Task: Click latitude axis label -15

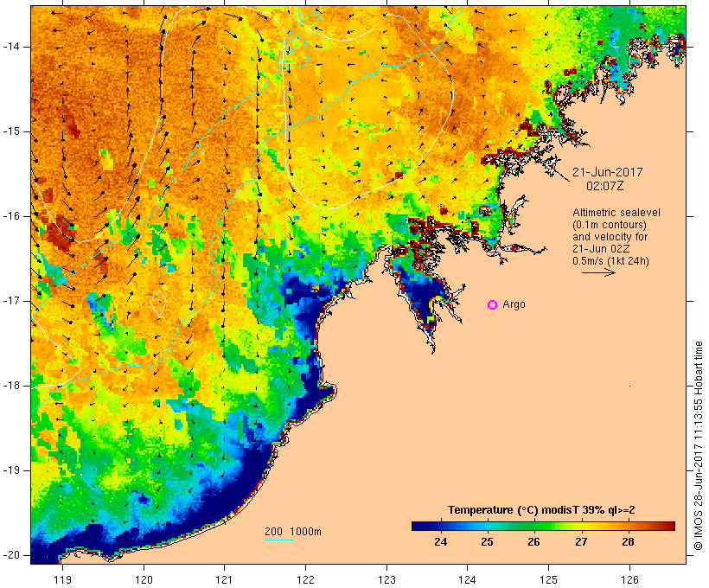Action: [x=11, y=131]
